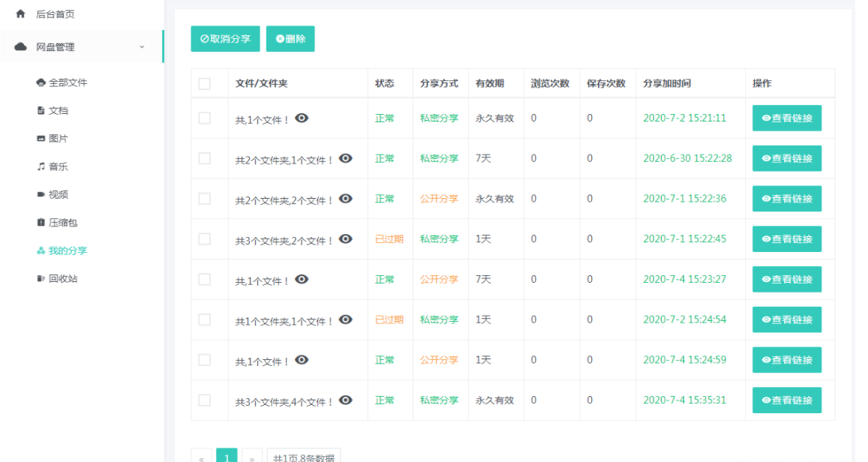Open 后台首页 home icon
The height and width of the screenshot is (462, 868).
click(x=20, y=13)
